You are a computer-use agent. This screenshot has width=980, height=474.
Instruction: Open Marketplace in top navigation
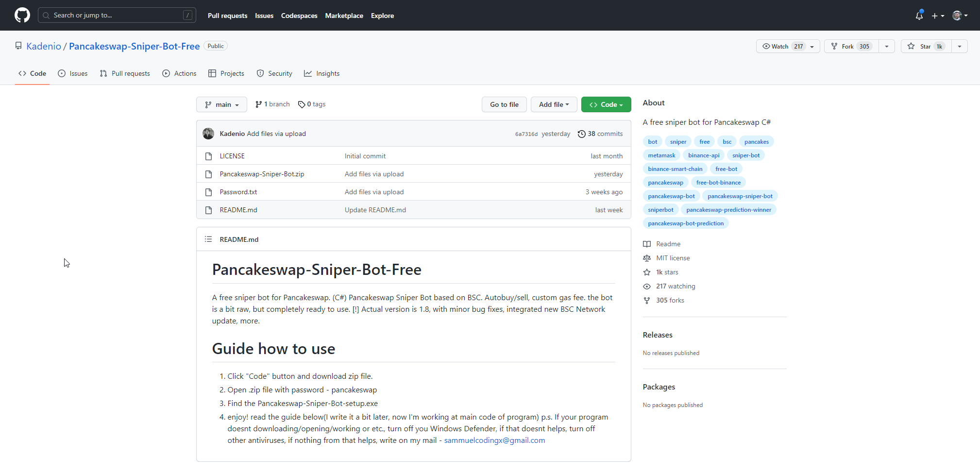coord(344,16)
